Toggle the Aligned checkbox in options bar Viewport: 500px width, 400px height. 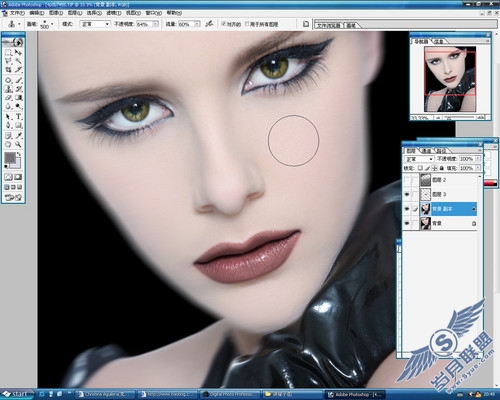pos(224,24)
